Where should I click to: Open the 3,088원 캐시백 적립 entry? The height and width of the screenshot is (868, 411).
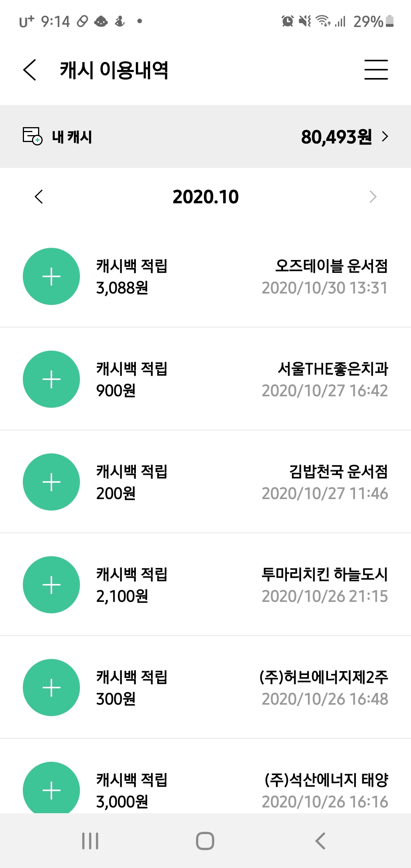coord(131,277)
